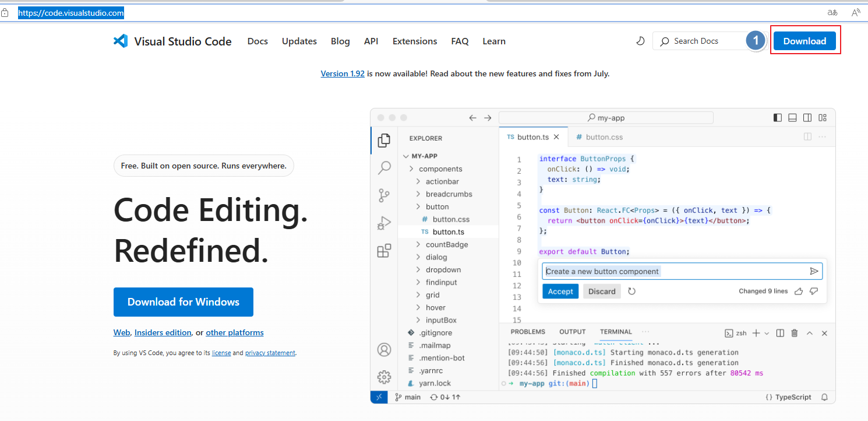The height and width of the screenshot is (421, 868).
Task: Click the regenerate icon next to Discard
Action: pyautogui.click(x=631, y=291)
